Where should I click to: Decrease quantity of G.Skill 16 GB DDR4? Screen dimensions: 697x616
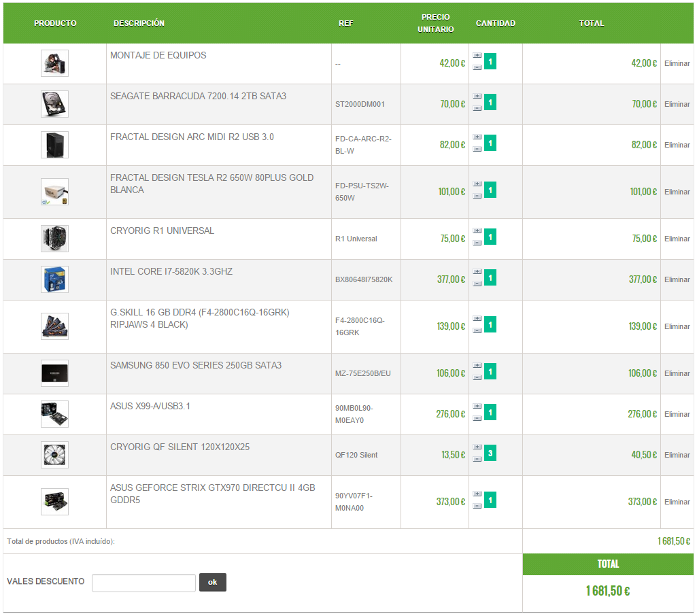[477, 330]
